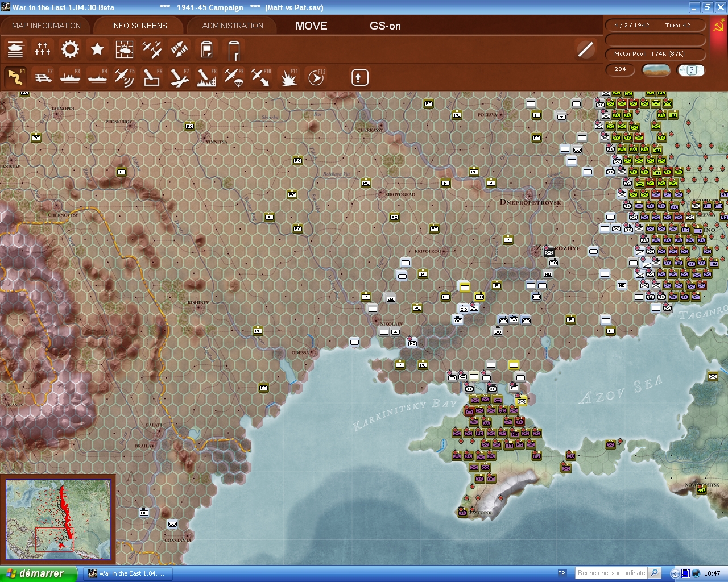
Task: Click the Motor Pool 174K readout
Action: coord(655,54)
